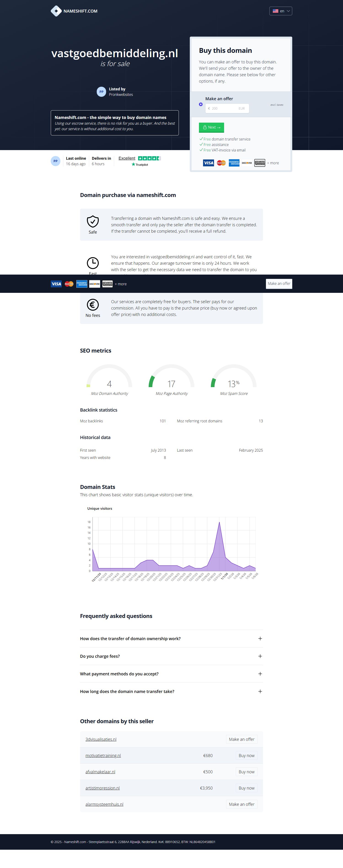Click the No fees euro icon

coord(93,305)
